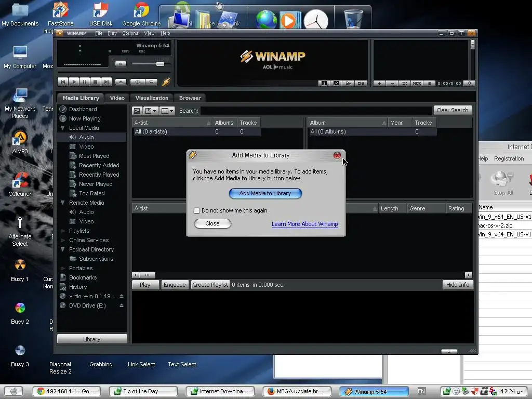Click the Enqueue button
Screen dimensions: 532x399
(x=175, y=285)
